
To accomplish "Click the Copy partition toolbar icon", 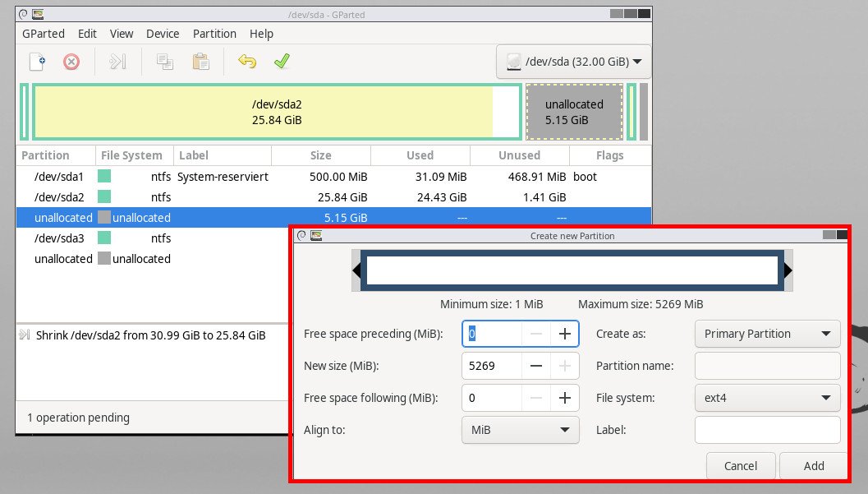I will click(165, 62).
